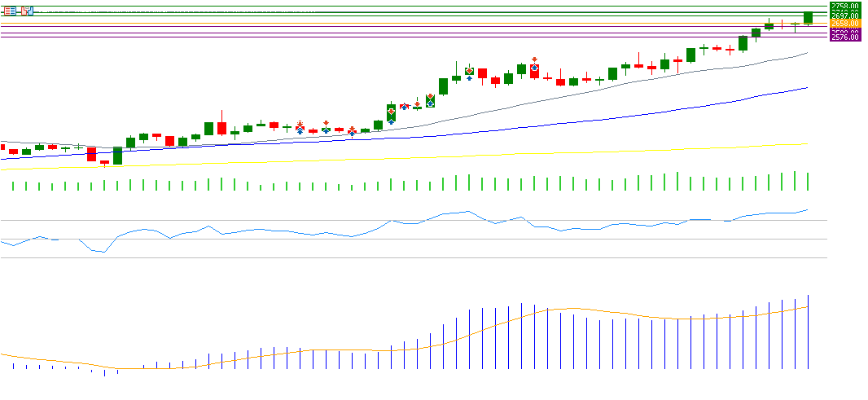The width and height of the screenshot is (868, 400).
Task: Click the rightmost green volume bar
Action: coord(808,182)
